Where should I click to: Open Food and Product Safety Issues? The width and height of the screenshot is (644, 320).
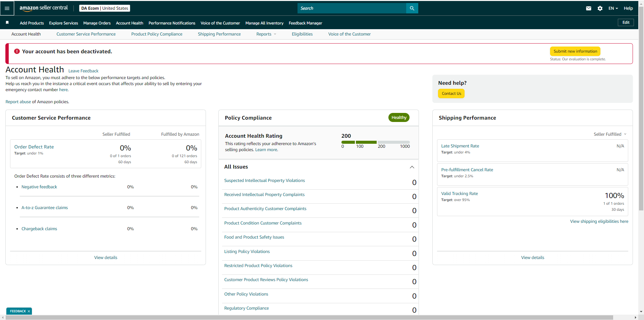[254, 237]
